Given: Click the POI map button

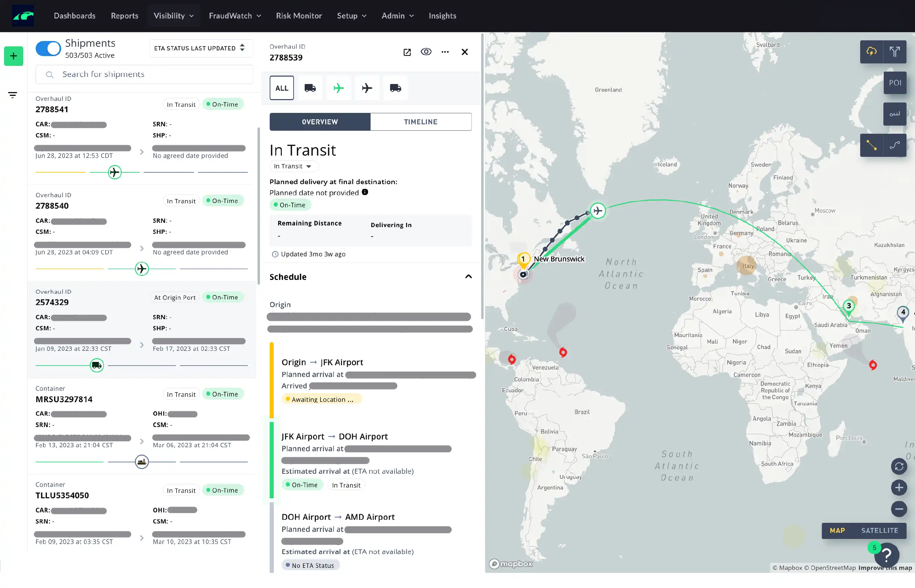Looking at the screenshot, I should 895,83.
